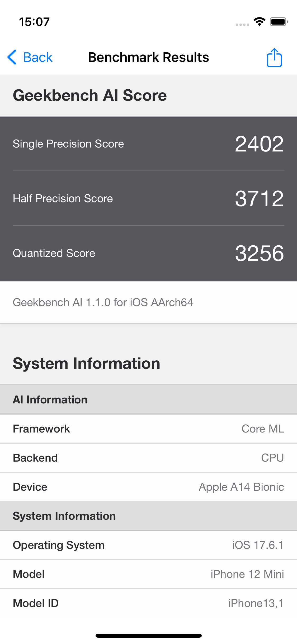Image resolution: width=297 pixels, height=644 pixels.
Task: Tap the Model iPhone 12 Mini row
Action: (x=148, y=574)
